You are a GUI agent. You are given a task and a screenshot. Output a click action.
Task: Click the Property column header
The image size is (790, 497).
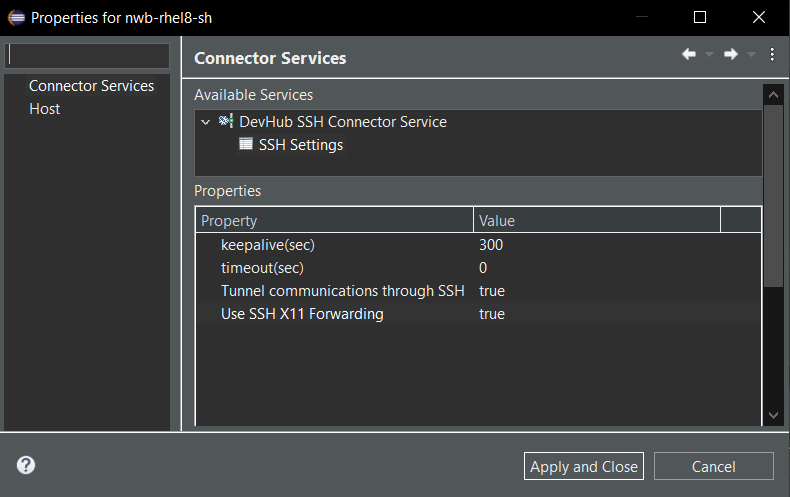333,220
